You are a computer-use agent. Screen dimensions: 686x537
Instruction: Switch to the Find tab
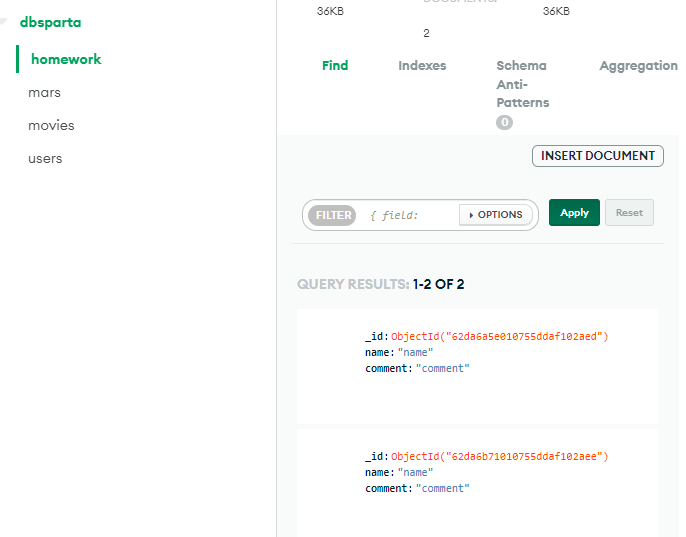[335, 66]
